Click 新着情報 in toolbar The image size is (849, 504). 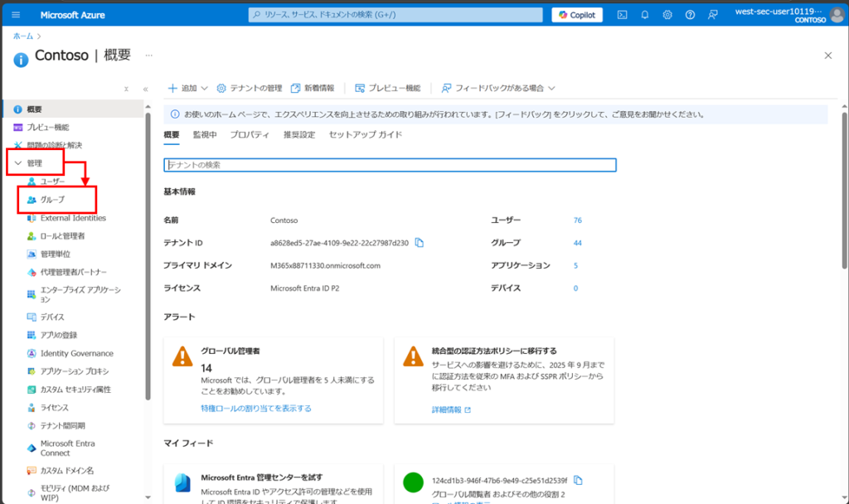[x=313, y=88]
